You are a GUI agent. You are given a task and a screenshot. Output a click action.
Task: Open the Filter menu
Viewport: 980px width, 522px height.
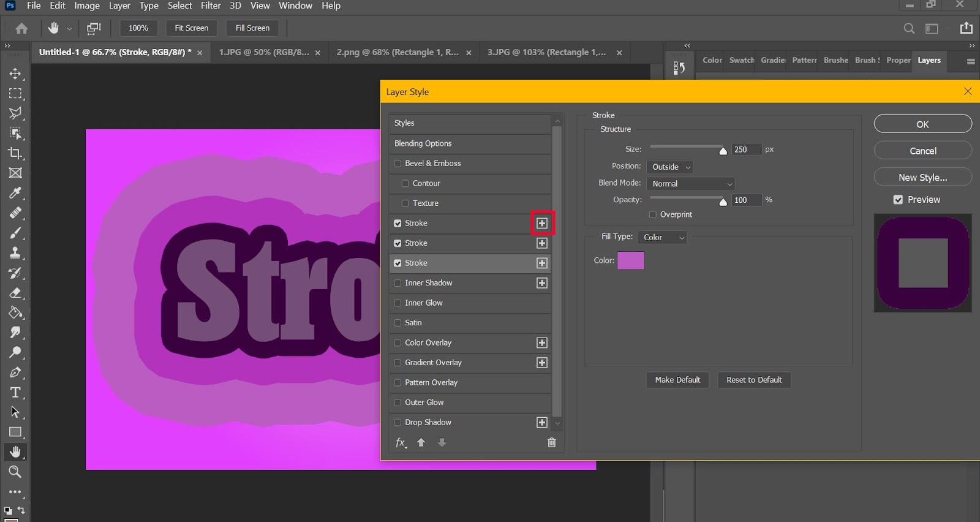211,6
